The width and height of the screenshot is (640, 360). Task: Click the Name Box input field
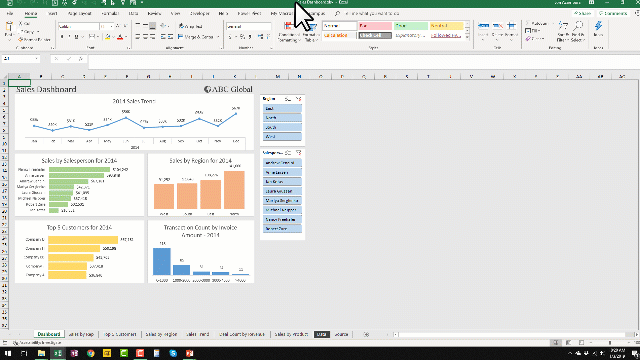(x=19, y=59)
